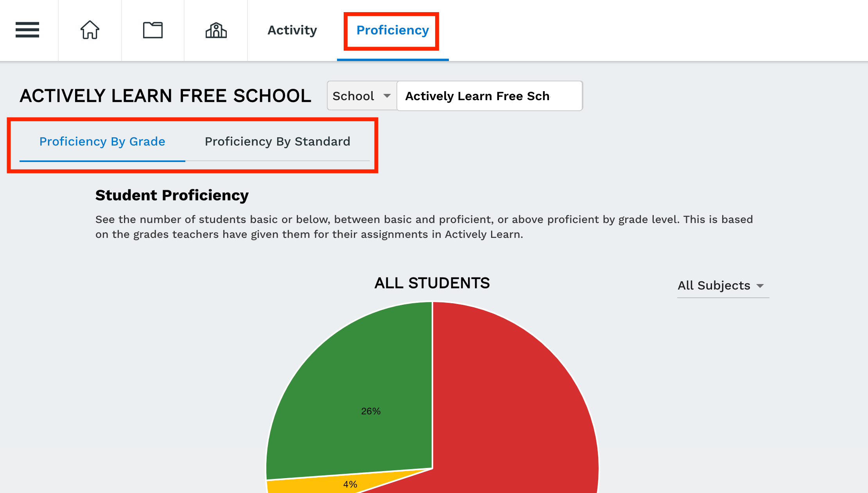Select the Proficiency tab
This screenshot has height=493, width=868.
tap(393, 30)
